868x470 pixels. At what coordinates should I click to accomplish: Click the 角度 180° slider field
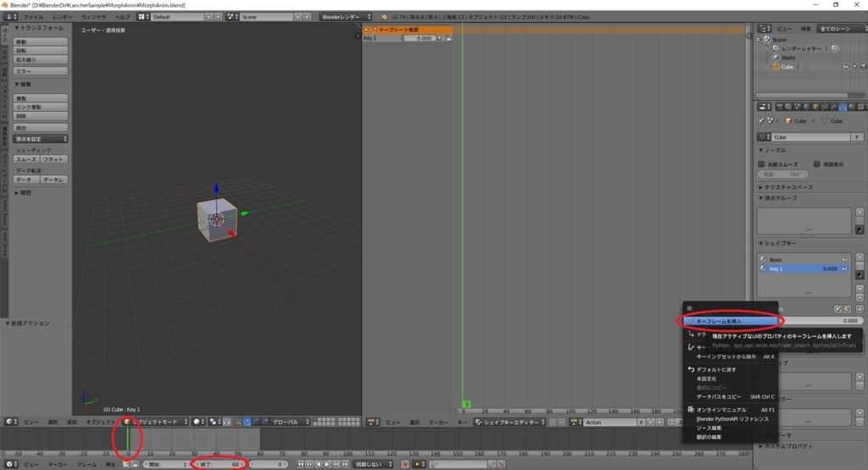782,174
